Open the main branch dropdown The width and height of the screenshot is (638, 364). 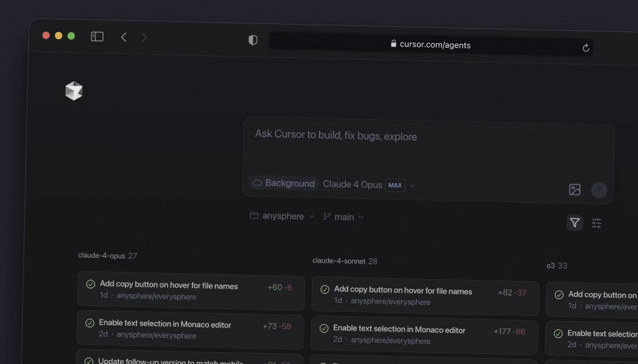pos(343,217)
